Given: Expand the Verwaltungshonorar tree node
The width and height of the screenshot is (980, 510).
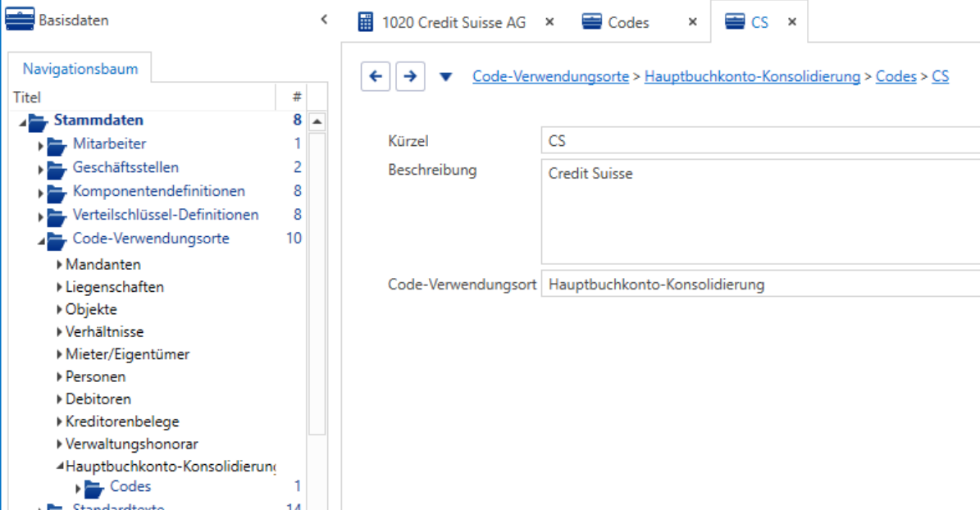Looking at the screenshot, I should point(59,444).
